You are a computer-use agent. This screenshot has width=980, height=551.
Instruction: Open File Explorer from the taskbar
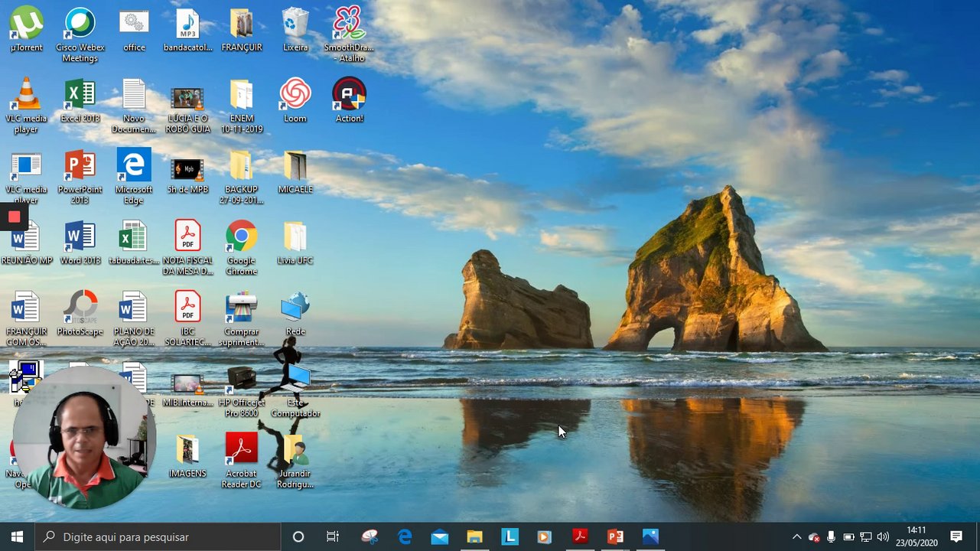pyautogui.click(x=475, y=536)
